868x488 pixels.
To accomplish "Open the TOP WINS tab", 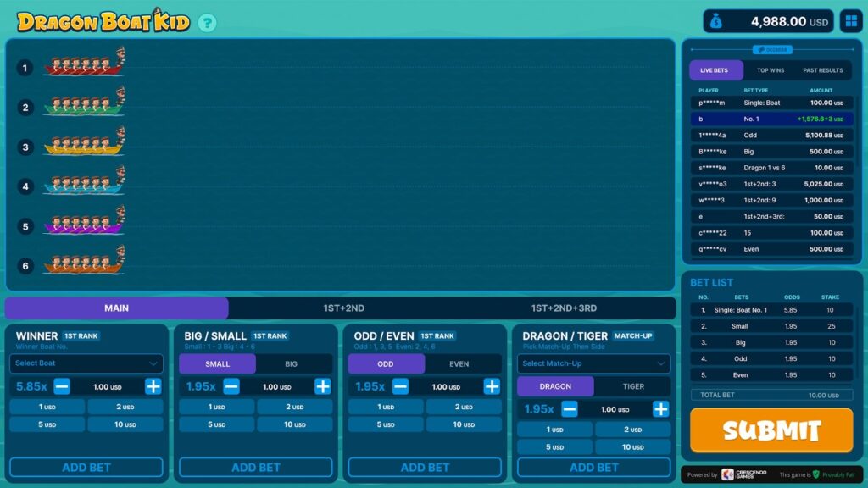I will pyautogui.click(x=771, y=70).
